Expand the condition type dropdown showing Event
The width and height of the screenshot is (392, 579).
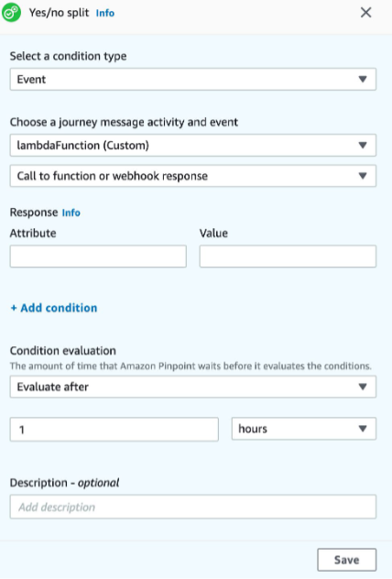point(193,79)
